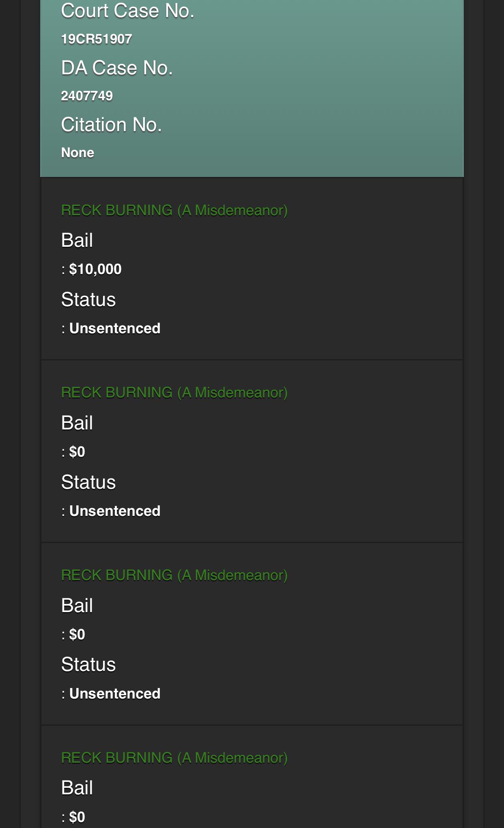Click the first charge's Status label
Screen dimensions: 504x828
[88, 300]
